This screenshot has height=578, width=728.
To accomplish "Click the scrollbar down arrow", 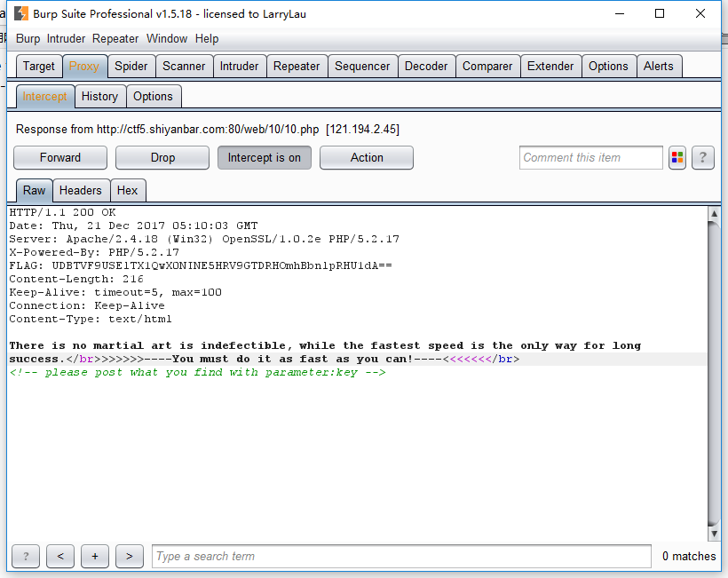I will click(714, 534).
